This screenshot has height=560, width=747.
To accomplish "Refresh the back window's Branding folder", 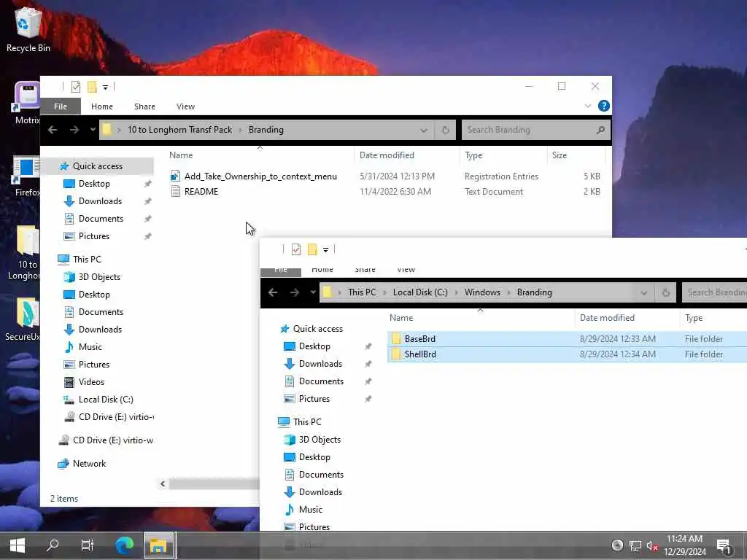I will [x=446, y=130].
